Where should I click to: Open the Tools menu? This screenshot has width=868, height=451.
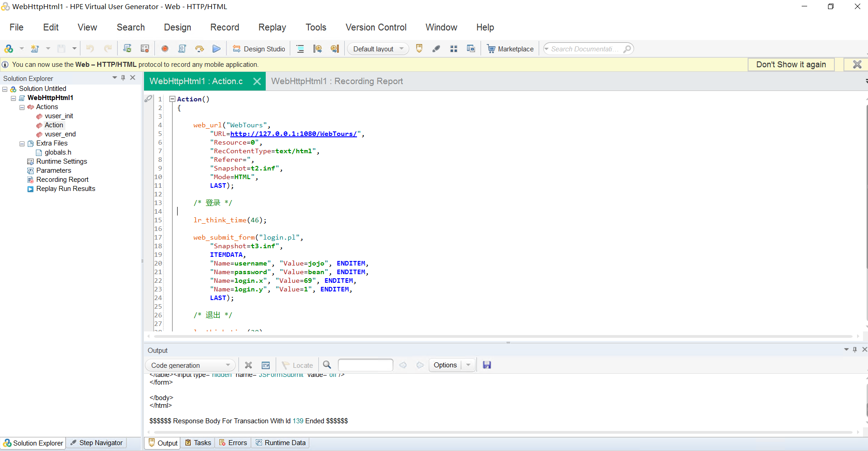click(316, 27)
